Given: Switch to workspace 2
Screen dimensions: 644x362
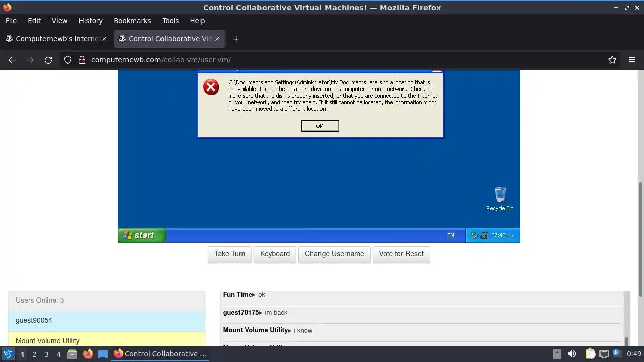Looking at the screenshot, I should click(x=34, y=354).
